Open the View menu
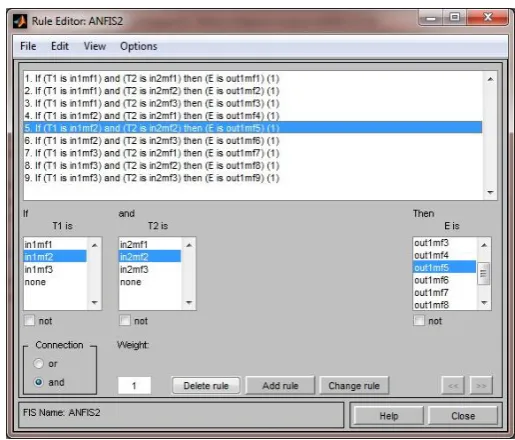 point(95,46)
